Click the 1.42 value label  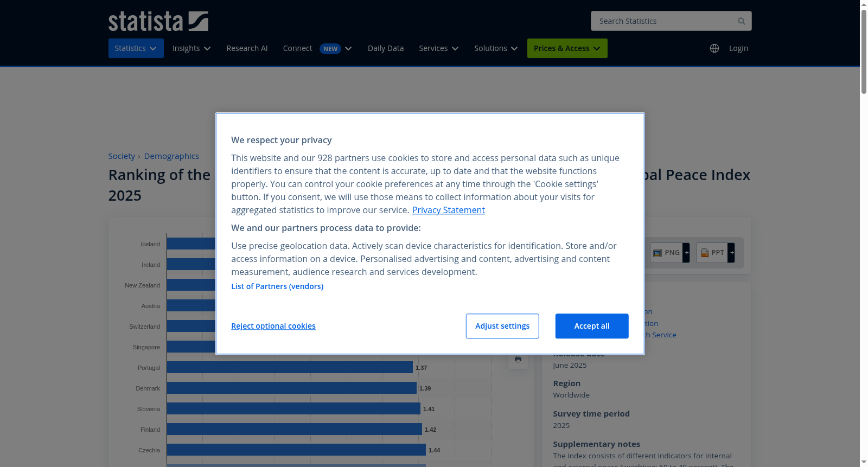(x=431, y=430)
